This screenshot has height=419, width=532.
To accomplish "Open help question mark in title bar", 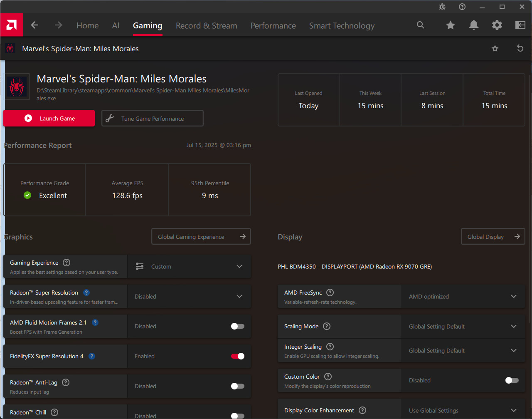I will coord(462,7).
